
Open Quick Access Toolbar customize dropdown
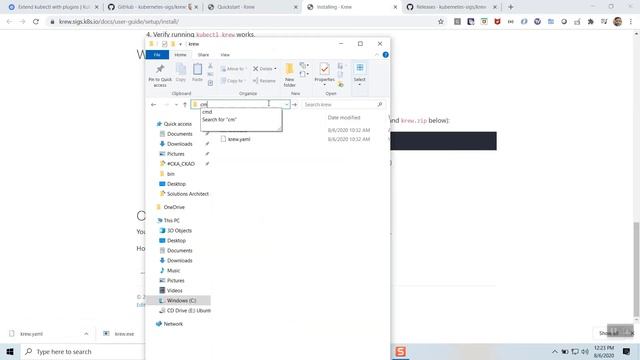180,44
